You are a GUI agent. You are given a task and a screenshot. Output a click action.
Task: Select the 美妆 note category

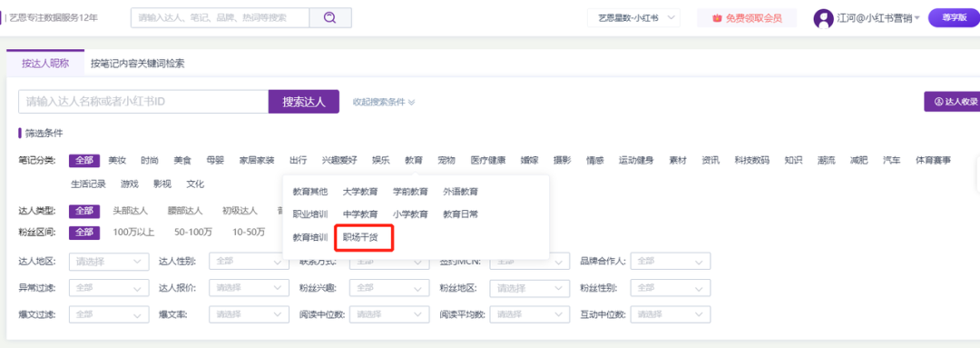117,160
